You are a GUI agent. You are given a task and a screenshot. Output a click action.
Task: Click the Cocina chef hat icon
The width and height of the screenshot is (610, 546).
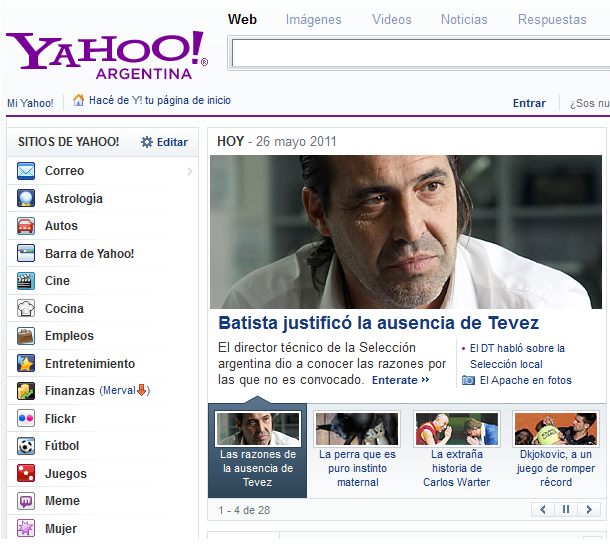26,308
